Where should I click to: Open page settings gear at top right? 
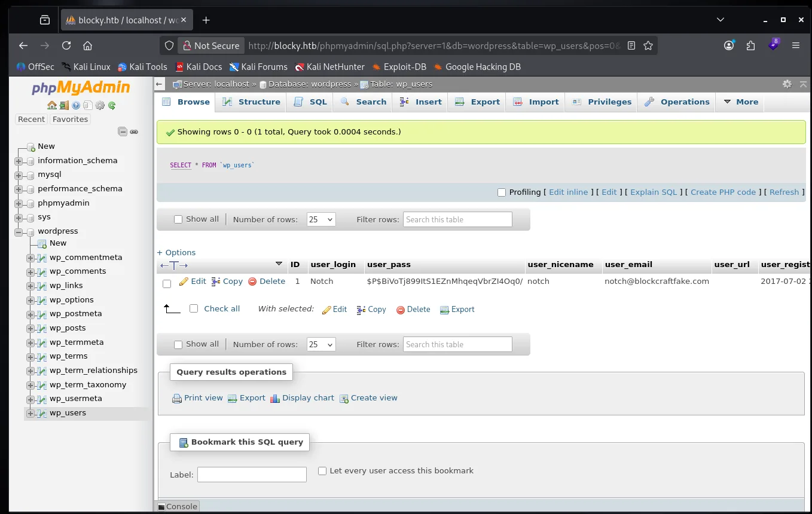pos(787,84)
